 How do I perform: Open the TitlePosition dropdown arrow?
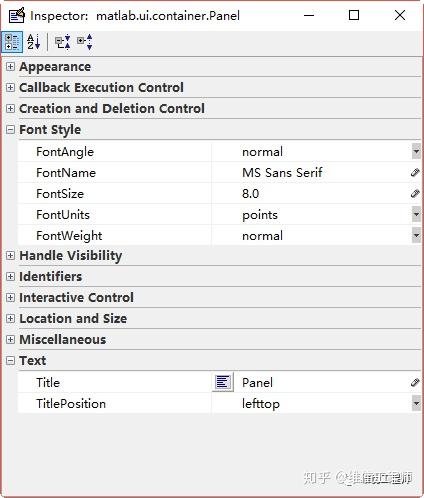416,403
